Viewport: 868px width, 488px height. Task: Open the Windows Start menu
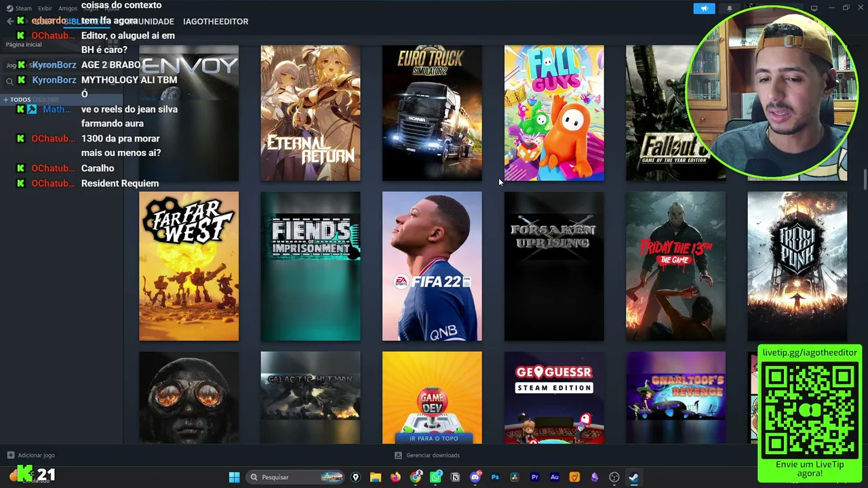pos(234,477)
